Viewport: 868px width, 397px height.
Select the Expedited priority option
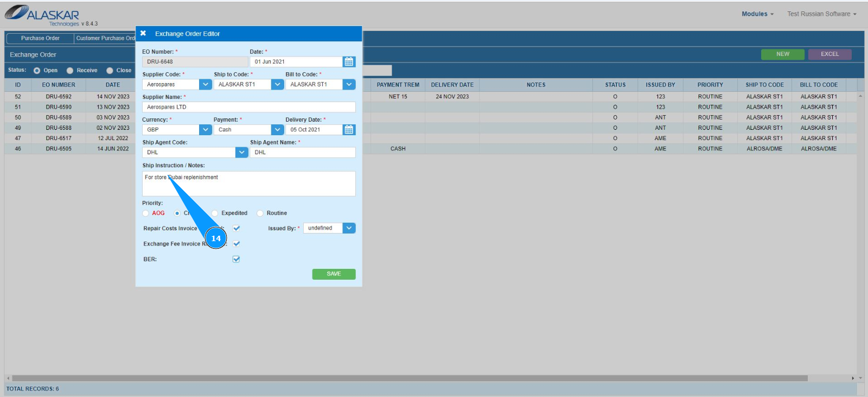tap(215, 213)
